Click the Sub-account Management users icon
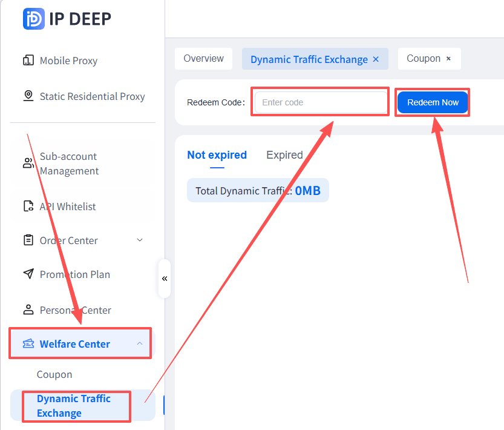The image size is (504, 430). coord(28,163)
